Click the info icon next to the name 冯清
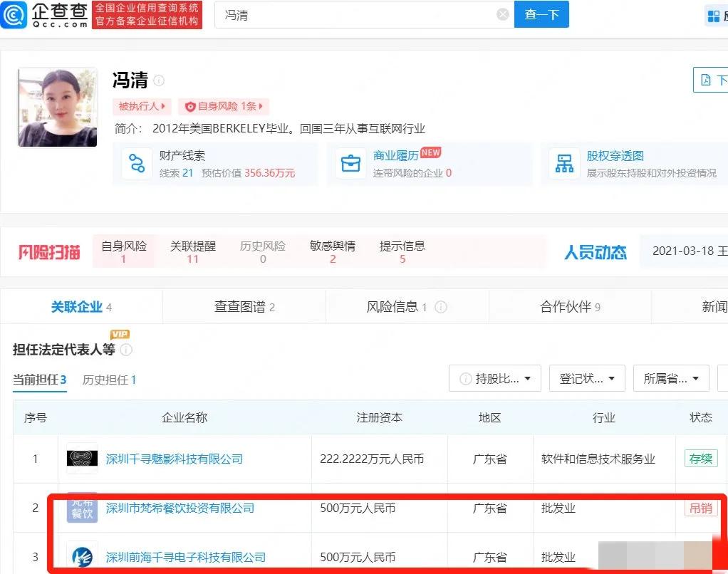Screen dimensions: 728x574 click(x=159, y=80)
